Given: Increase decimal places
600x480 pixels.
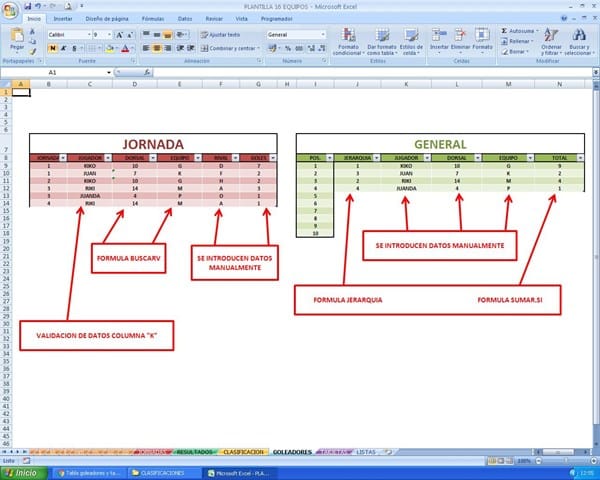Looking at the screenshot, I should point(311,48).
